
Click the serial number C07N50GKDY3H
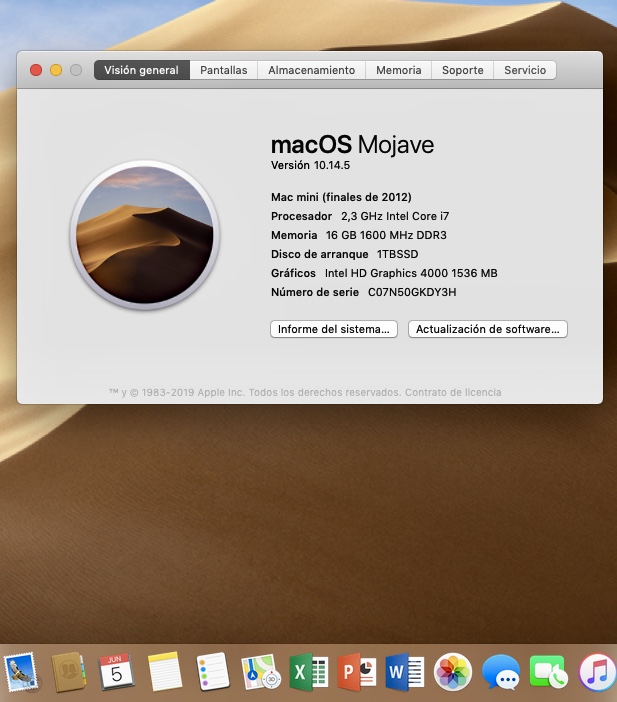point(412,292)
